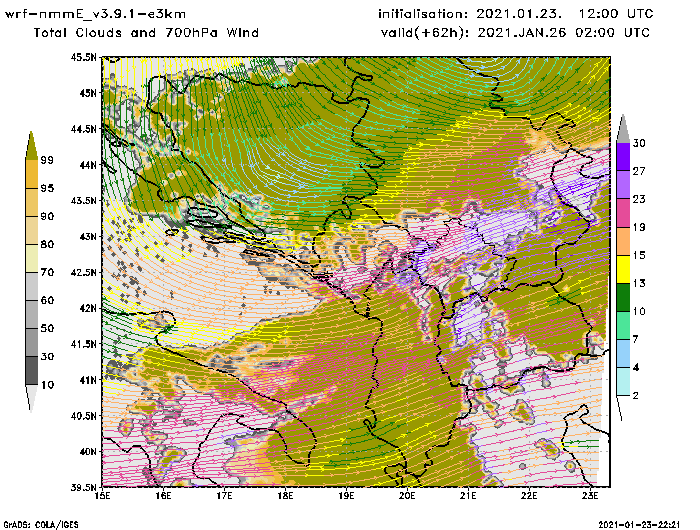Select the 27–30 dark purple wind swatch
Viewport: 700px width, 530px height.
pyautogui.click(x=623, y=157)
